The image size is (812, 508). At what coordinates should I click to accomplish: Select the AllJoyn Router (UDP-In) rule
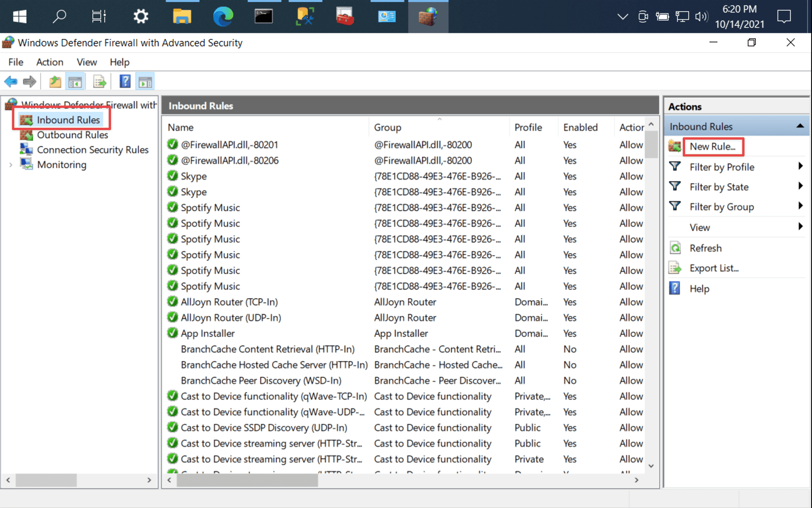click(x=231, y=318)
